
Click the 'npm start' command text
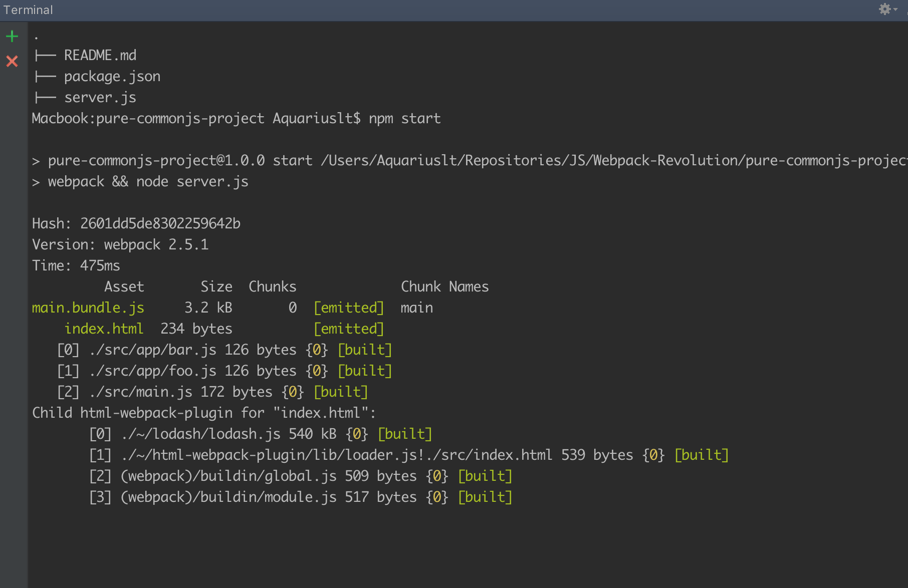click(x=405, y=119)
